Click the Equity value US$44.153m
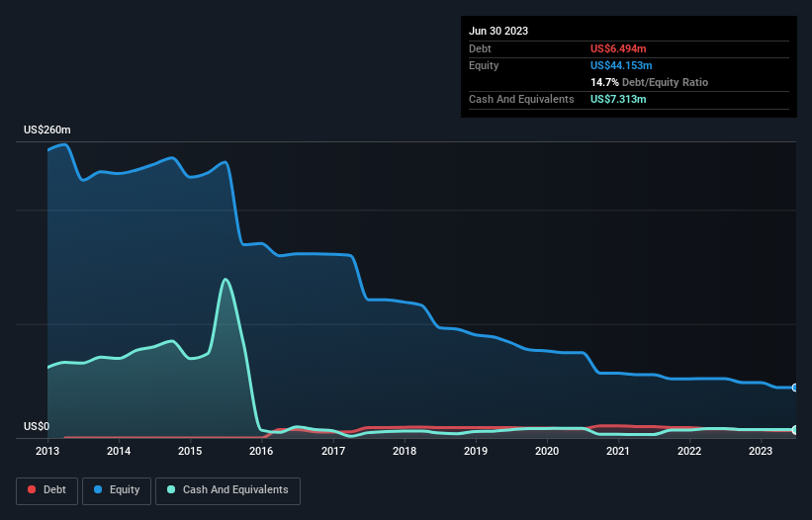 (x=621, y=65)
